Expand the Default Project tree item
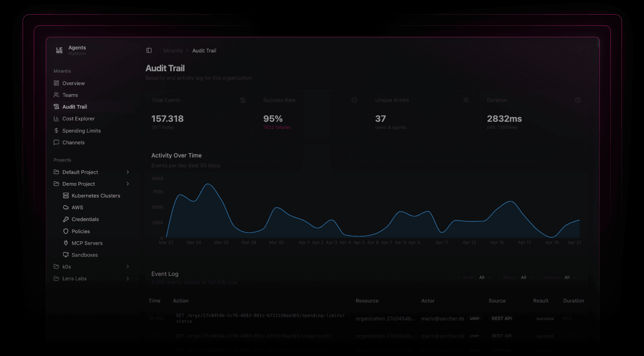 tap(128, 172)
